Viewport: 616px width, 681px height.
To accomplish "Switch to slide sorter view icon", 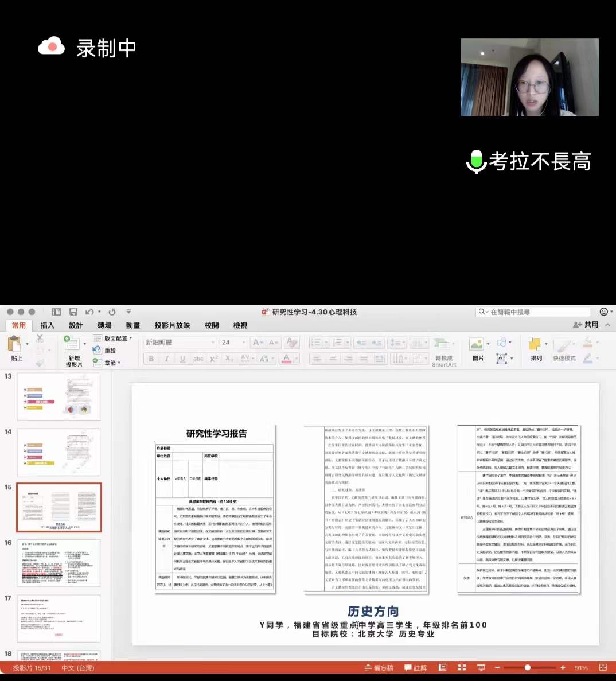I will [462, 668].
